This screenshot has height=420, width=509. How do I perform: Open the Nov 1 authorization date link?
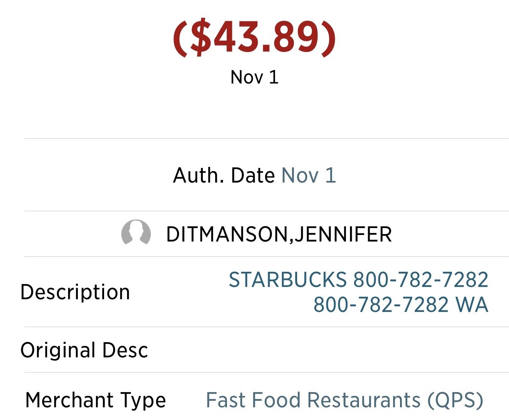[x=309, y=175]
